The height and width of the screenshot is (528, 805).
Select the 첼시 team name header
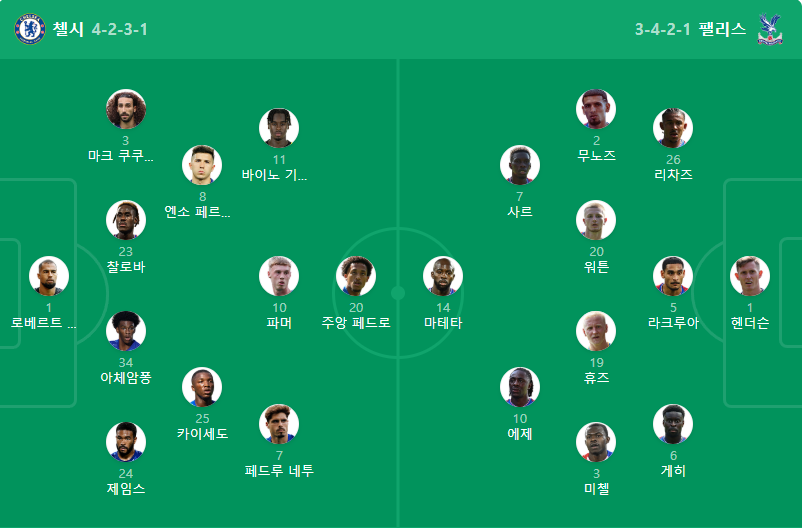click(x=68, y=29)
